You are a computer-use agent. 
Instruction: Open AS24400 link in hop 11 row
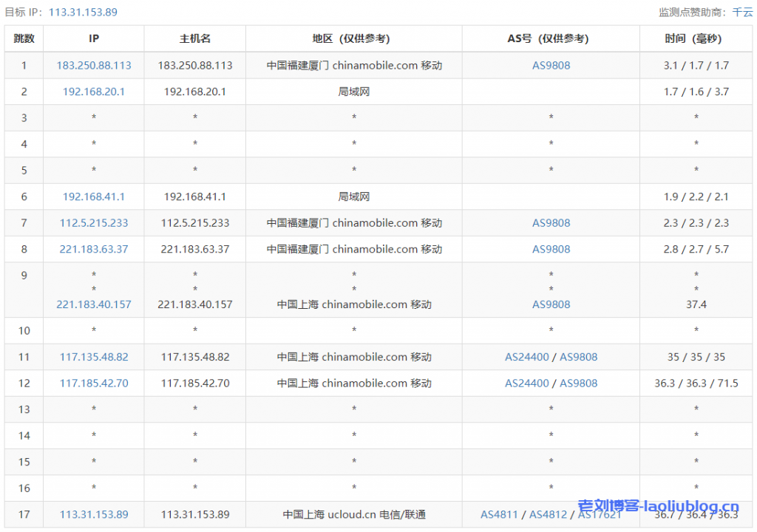point(527,357)
